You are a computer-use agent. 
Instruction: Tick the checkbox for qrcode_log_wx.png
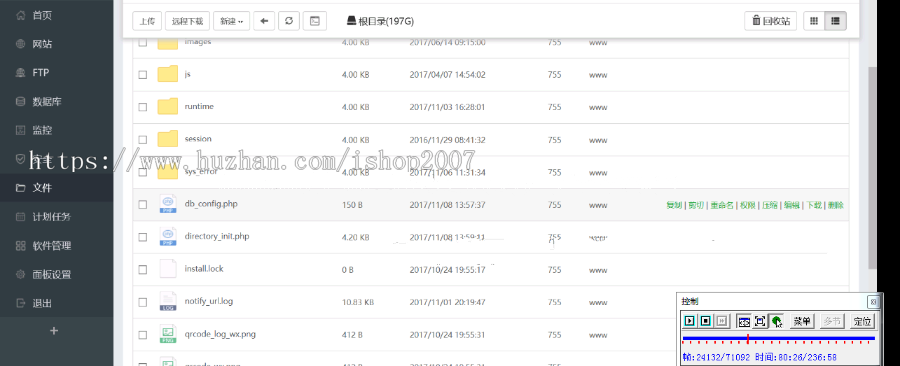[x=143, y=334]
